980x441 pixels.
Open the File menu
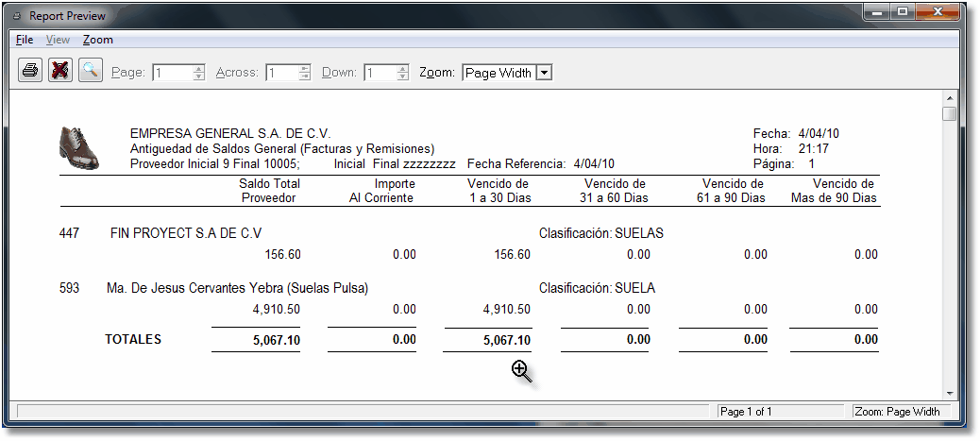click(25, 40)
